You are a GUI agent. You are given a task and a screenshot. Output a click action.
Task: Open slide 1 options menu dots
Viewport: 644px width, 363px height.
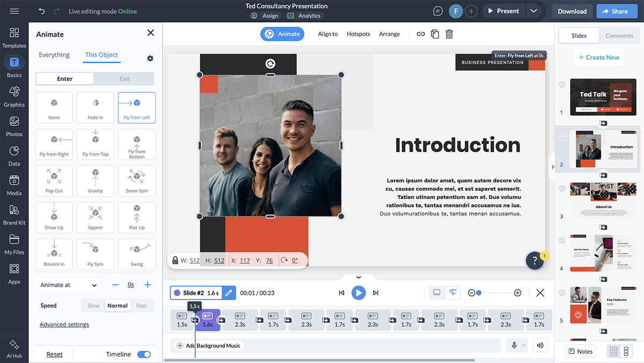562,85
